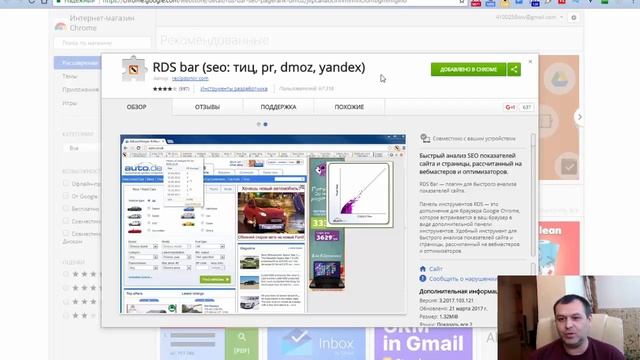Click the RDS bar puzzle-piece extension icon
The width and height of the screenshot is (640, 360).
(134, 69)
